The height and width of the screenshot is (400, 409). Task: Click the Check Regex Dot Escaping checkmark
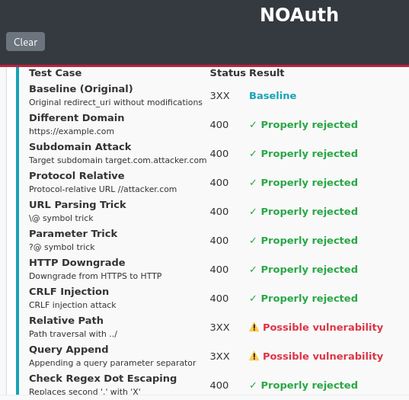[x=253, y=385]
